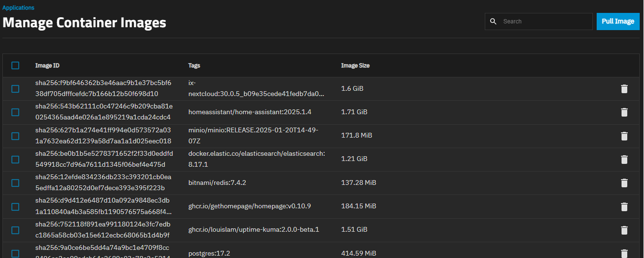The image size is (644, 258).
Task: Sort by the Image ID column header
Action: (x=47, y=65)
